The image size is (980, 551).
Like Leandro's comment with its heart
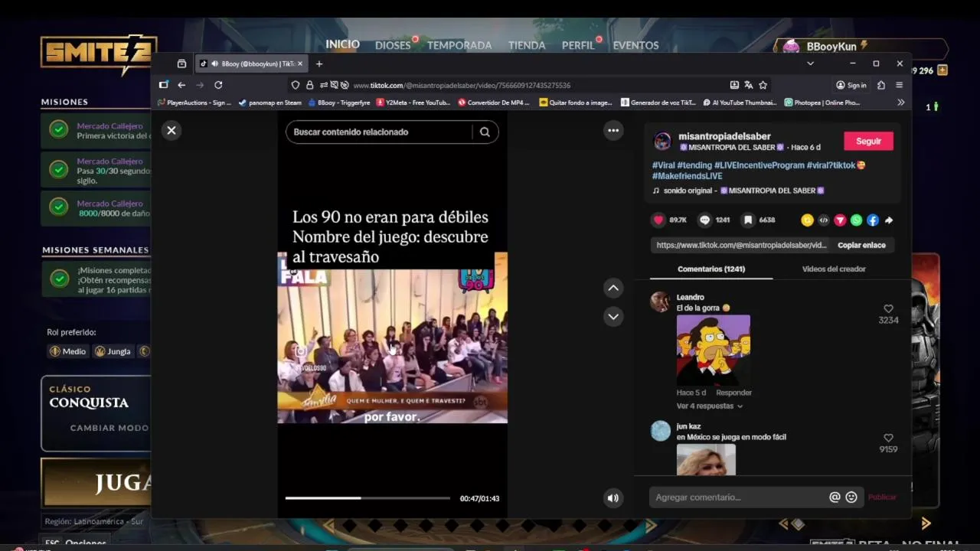pyautogui.click(x=888, y=309)
